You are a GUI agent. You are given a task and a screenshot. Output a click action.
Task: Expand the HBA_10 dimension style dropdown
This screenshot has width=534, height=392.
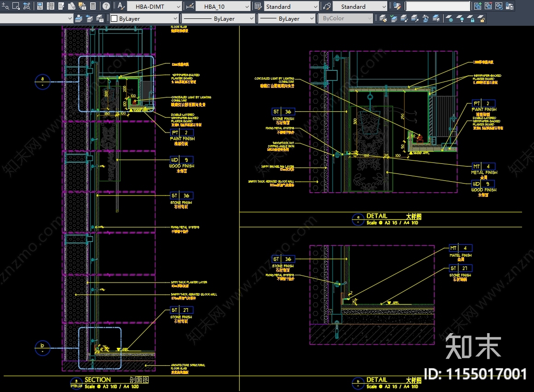pyautogui.click(x=223, y=6)
